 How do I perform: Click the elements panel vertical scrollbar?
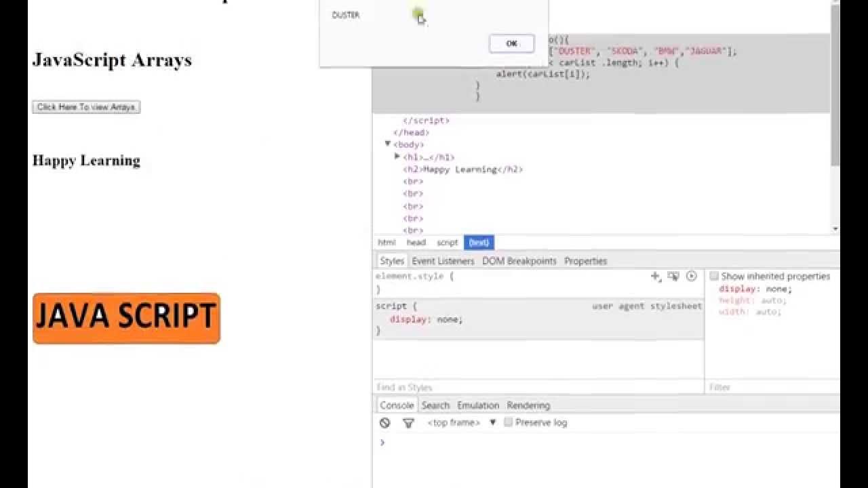click(x=835, y=85)
